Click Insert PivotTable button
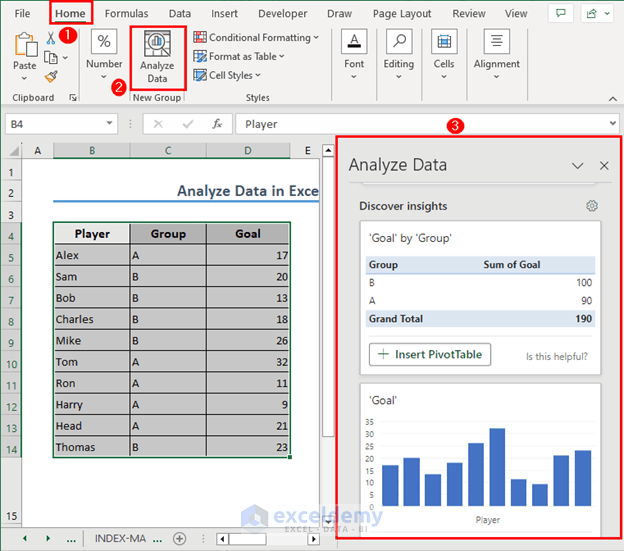624x551 pixels. point(430,354)
